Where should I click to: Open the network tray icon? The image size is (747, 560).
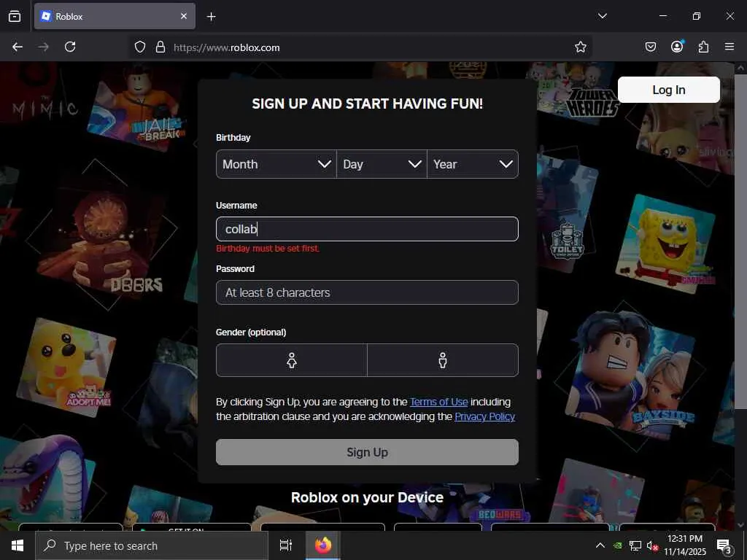coord(635,545)
